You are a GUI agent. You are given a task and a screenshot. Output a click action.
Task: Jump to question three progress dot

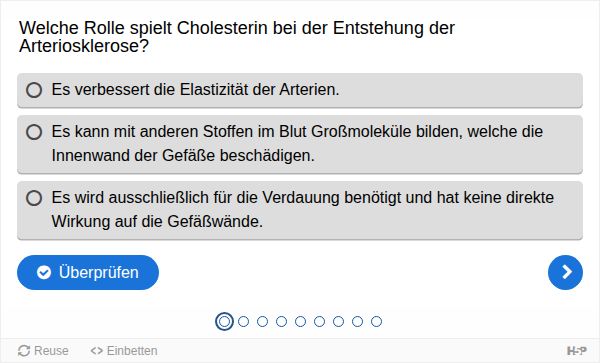point(262,321)
